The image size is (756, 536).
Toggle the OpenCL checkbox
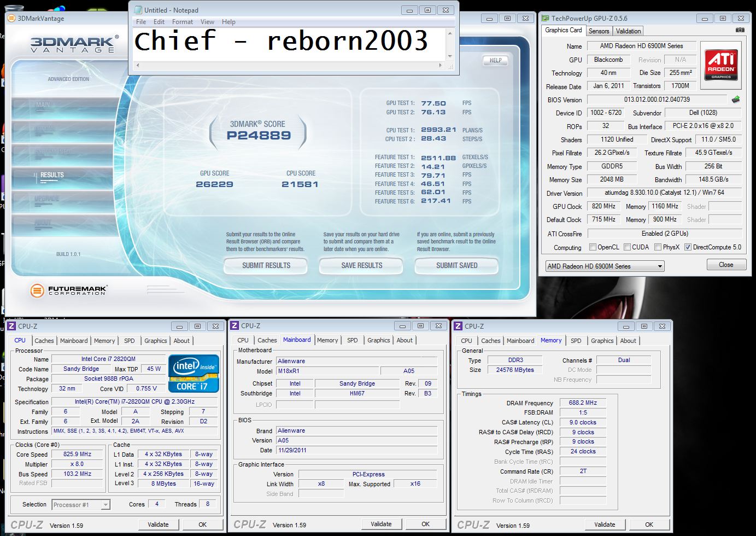click(x=593, y=247)
